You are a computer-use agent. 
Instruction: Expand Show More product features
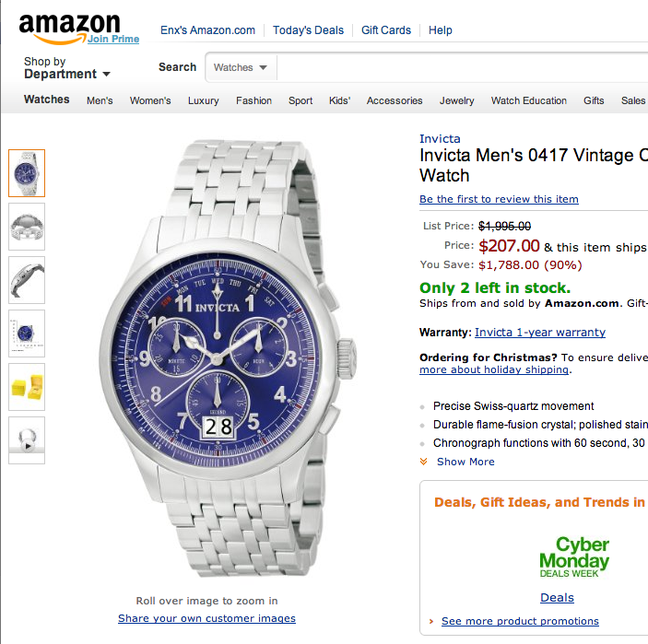pos(465,462)
